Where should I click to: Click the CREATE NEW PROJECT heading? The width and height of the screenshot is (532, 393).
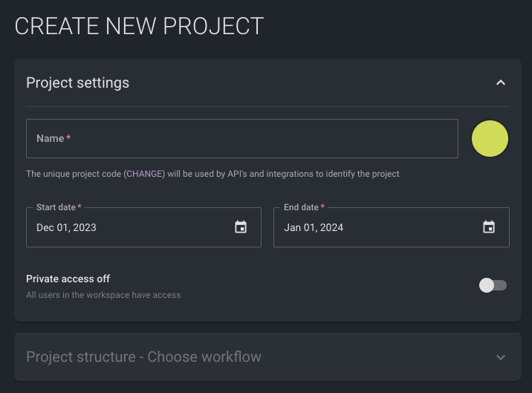click(x=139, y=25)
